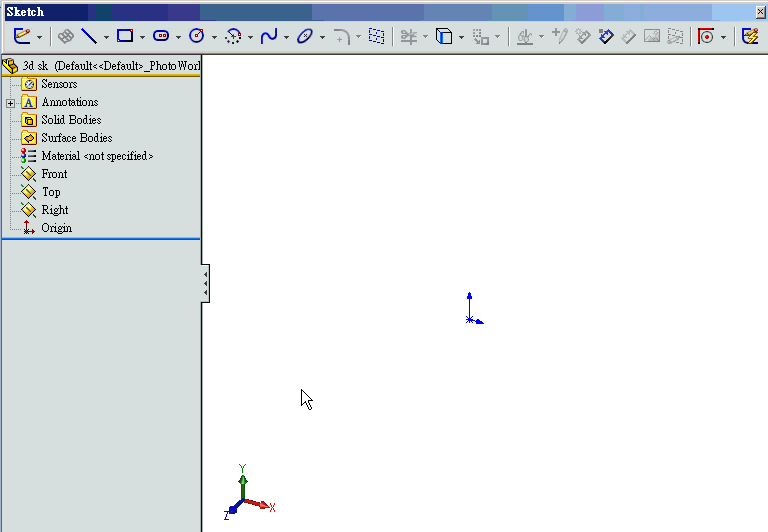The width and height of the screenshot is (768, 532).
Task: Click the greyed dashed-box pencil icon
Action: (675, 36)
